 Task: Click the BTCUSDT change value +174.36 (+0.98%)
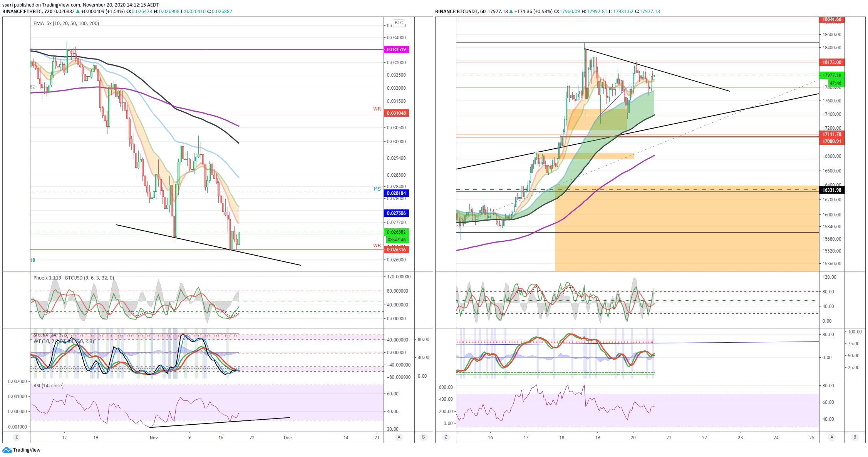tap(533, 12)
